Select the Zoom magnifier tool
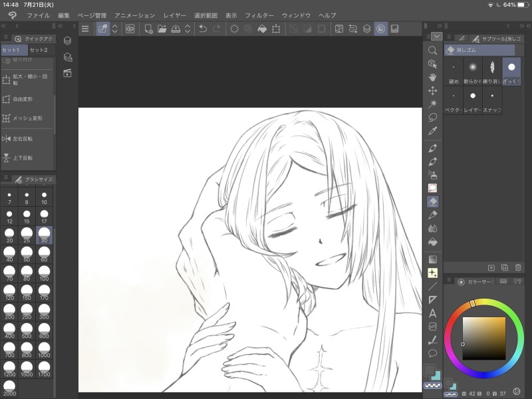 click(x=432, y=51)
